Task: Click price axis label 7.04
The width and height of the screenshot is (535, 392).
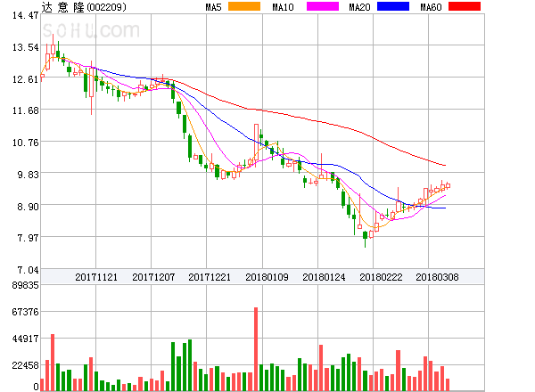Action: [28, 270]
